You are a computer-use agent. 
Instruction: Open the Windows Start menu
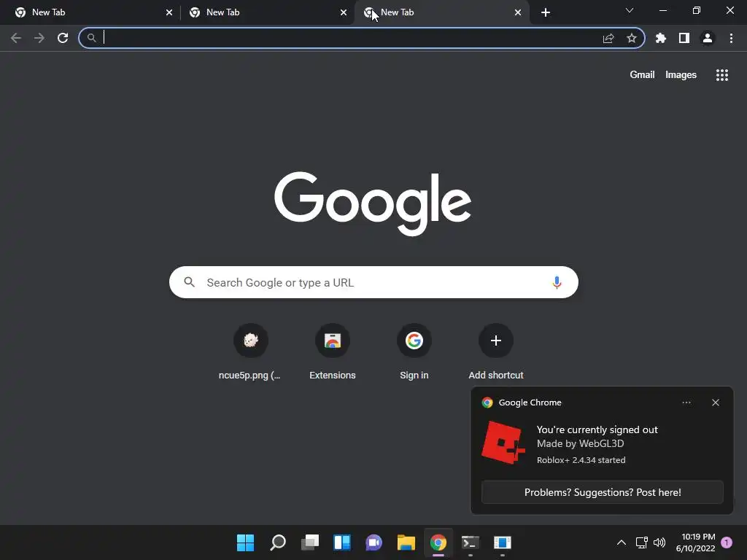(245, 542)
